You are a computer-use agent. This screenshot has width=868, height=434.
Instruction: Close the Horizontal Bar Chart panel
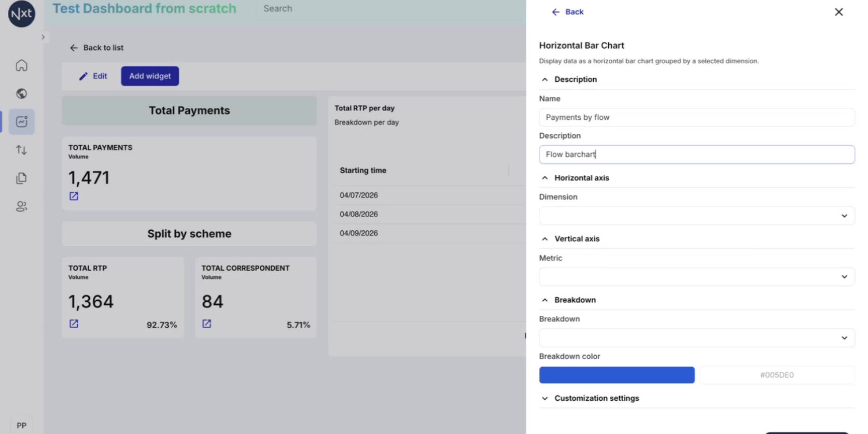click(x=838, y=12)
